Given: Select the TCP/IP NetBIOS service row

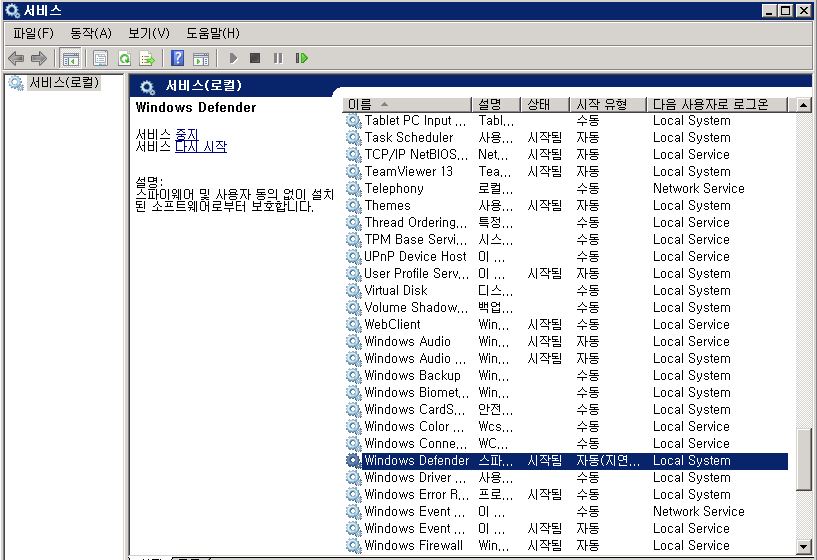Looking at the screenshot, I should [565, 155].
